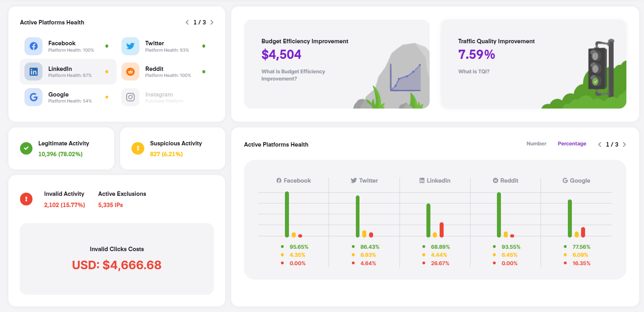Open the 'What is TQI?' link
Image resolution: width=644 pixels, height=312 pixels.
(x=474, y=72)
